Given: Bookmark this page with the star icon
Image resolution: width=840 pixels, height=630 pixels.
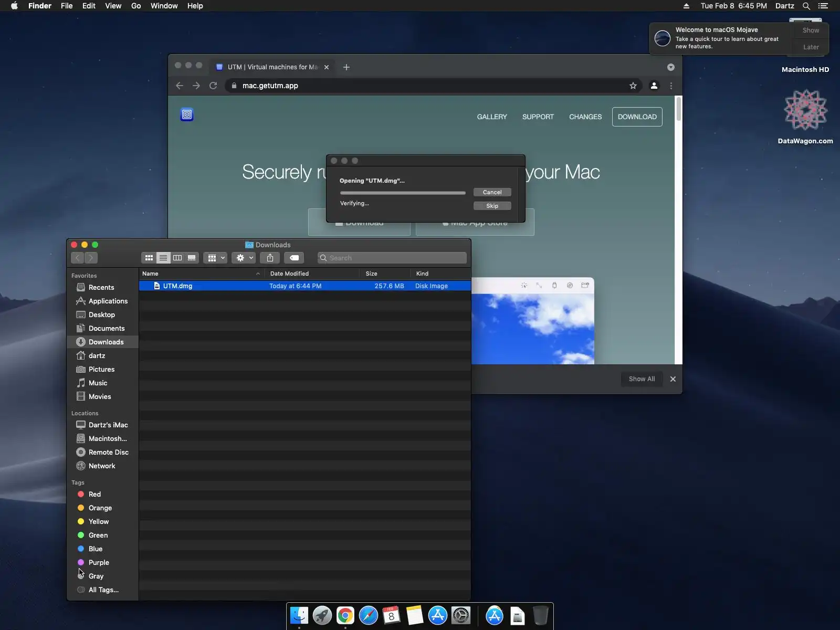Looking at the screenshot, I should tap(633, 86).
